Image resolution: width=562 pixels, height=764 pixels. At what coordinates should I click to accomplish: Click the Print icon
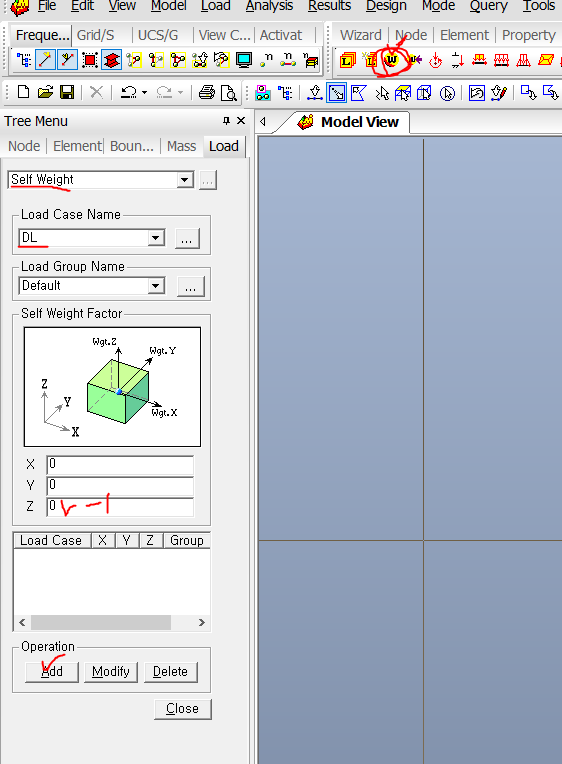pyautogui.click(x=207, y=92)
